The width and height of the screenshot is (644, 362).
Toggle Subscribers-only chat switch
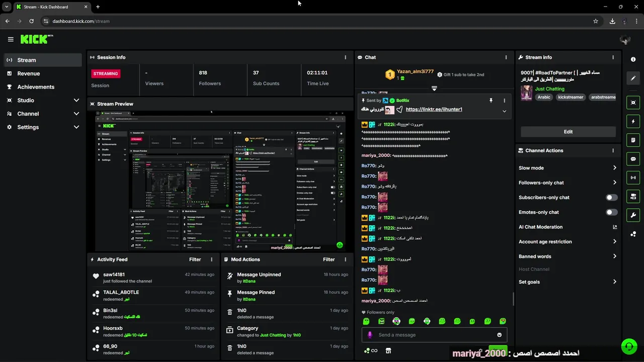coord(611,198)
